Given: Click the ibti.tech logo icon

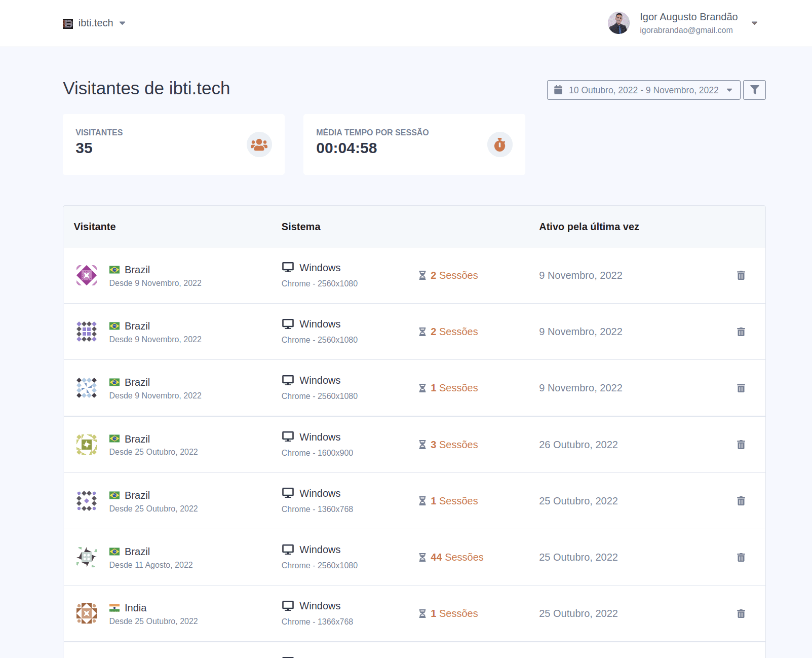Looking at the screenshot, I should click(68, 23).
